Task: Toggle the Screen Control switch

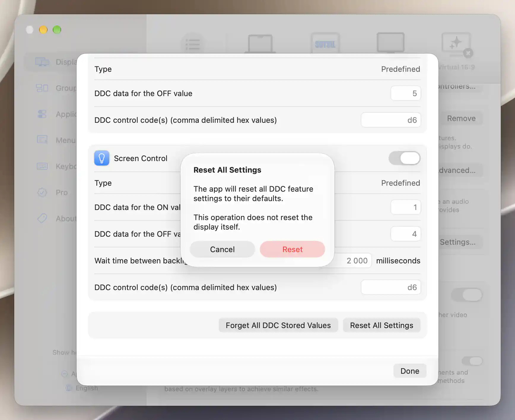Action: 405,158
